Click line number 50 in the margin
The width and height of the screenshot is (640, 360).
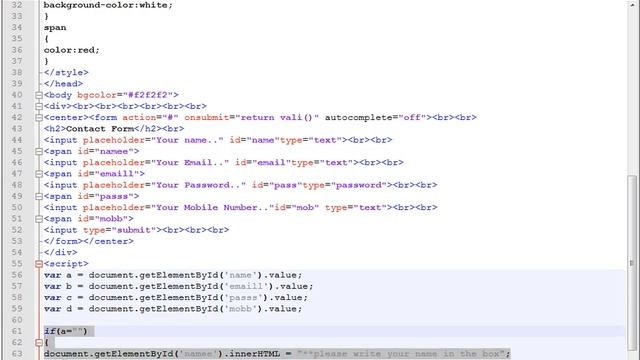tap(17, 207)
